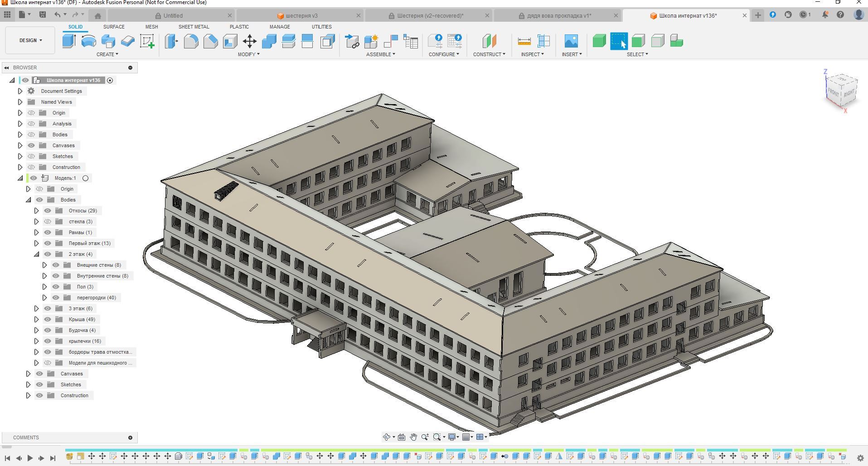Switch to the шестерня v3 document tab
Viewport: 868px width, 466px height.
click(x=301, y=15)
